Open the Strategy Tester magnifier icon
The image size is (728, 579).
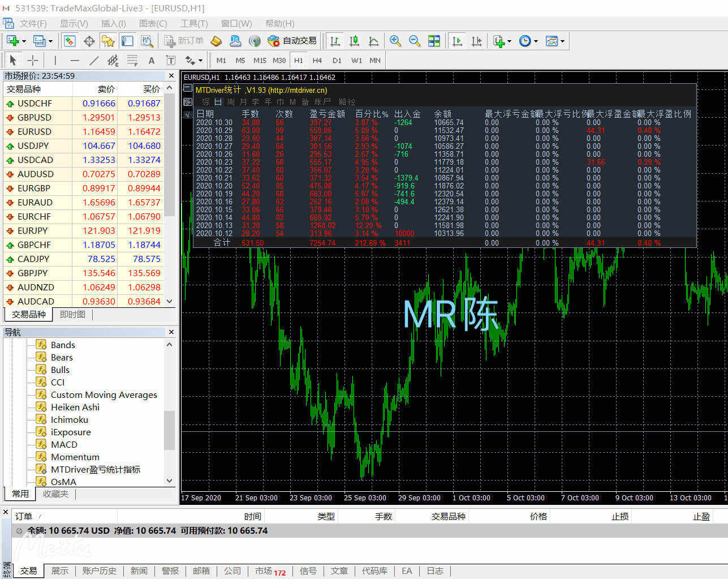coord(147,41)
